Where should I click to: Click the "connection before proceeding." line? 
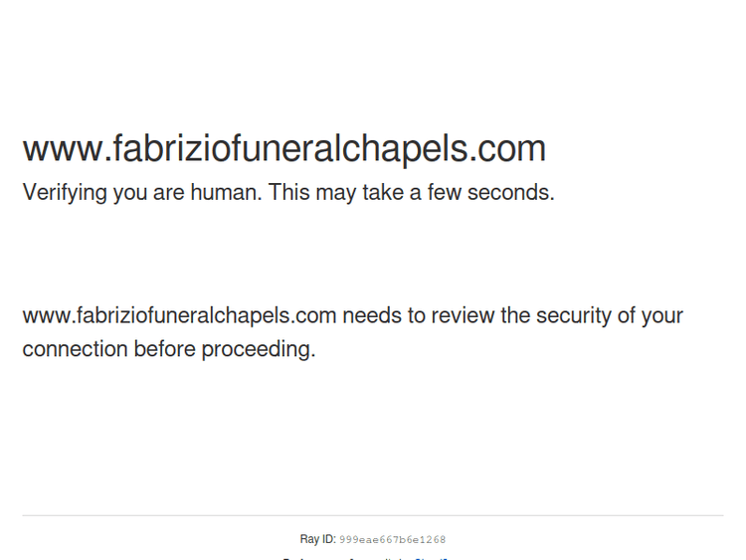click(x=168, y=349)
